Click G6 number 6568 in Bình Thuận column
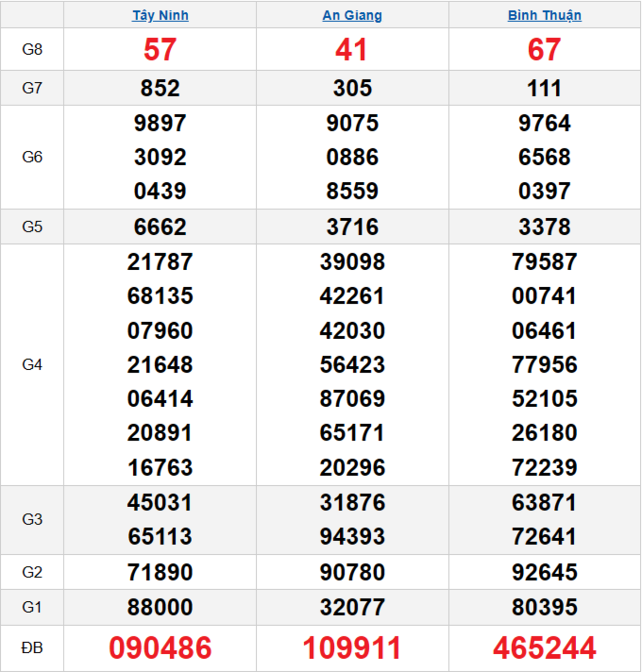Screen dimensions: 642x672 pyautogui.click(x=544, y=157)
